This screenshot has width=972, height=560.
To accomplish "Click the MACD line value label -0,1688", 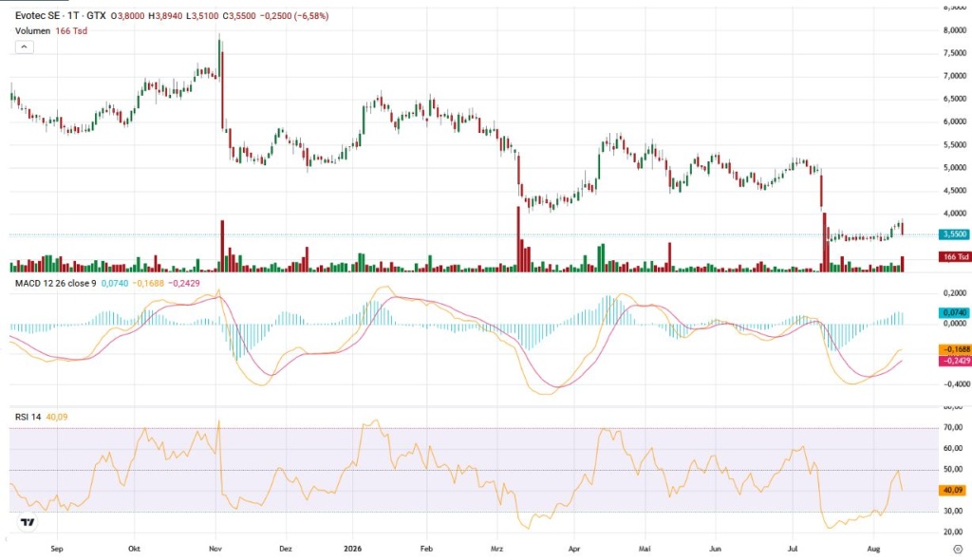I will coord(955,349).
